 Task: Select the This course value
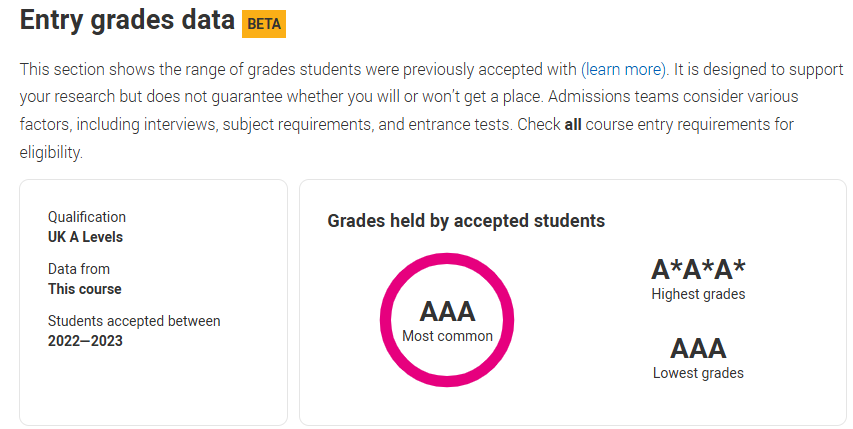(85, 289)
